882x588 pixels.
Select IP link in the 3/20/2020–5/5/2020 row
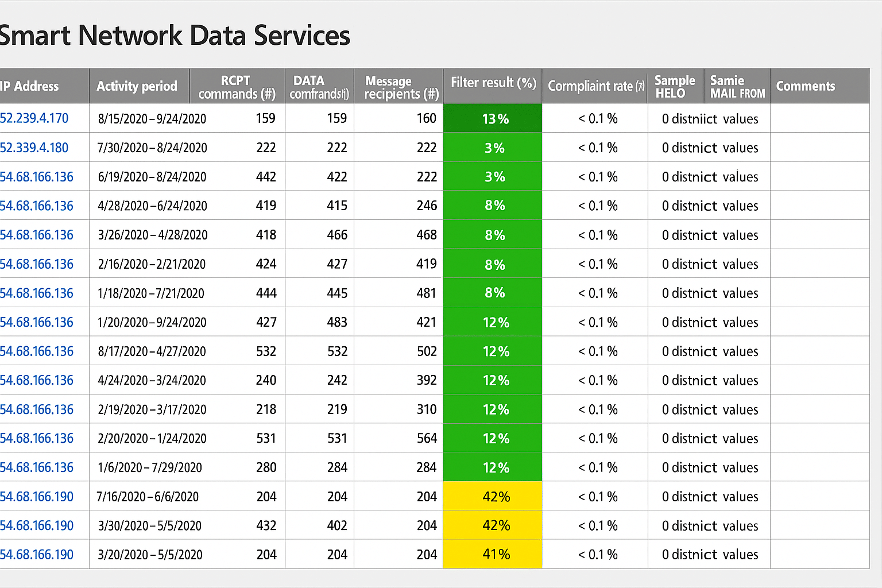click(37, 555)
